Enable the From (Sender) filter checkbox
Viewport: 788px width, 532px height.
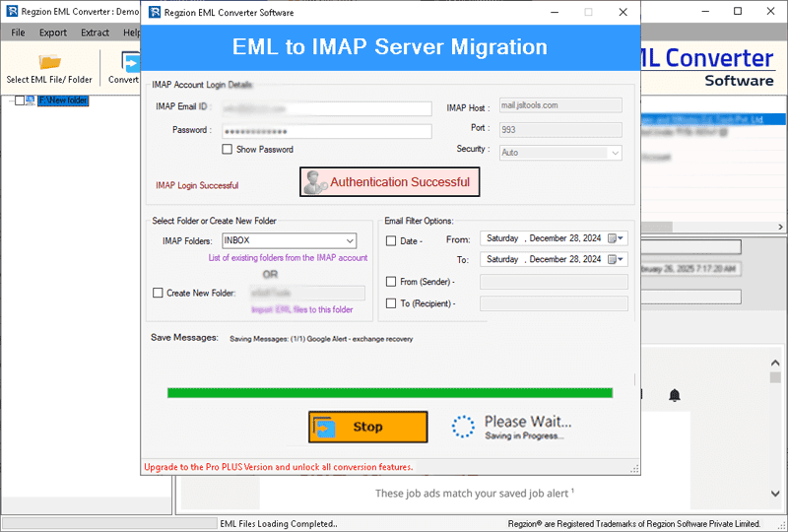(x=391, y=282)
